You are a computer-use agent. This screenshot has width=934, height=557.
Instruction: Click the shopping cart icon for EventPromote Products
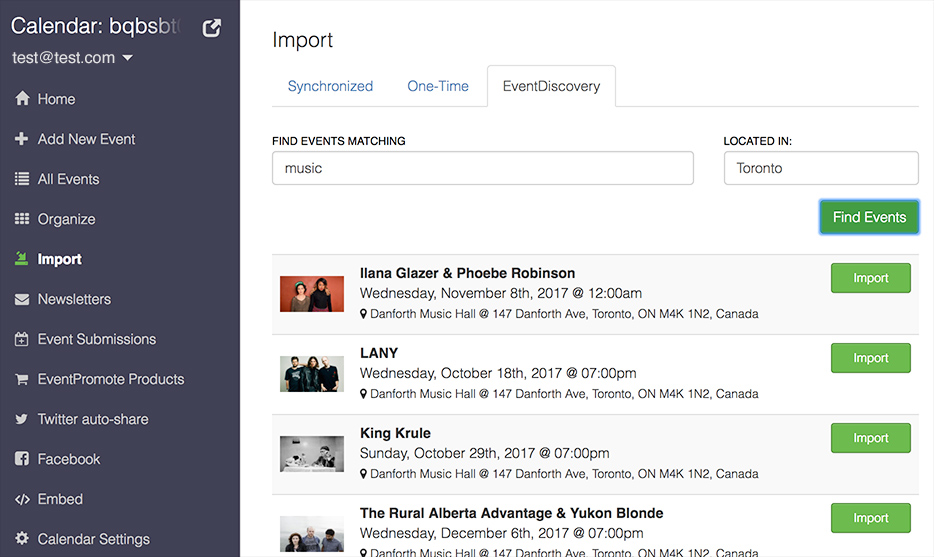[x=22, y=379]
